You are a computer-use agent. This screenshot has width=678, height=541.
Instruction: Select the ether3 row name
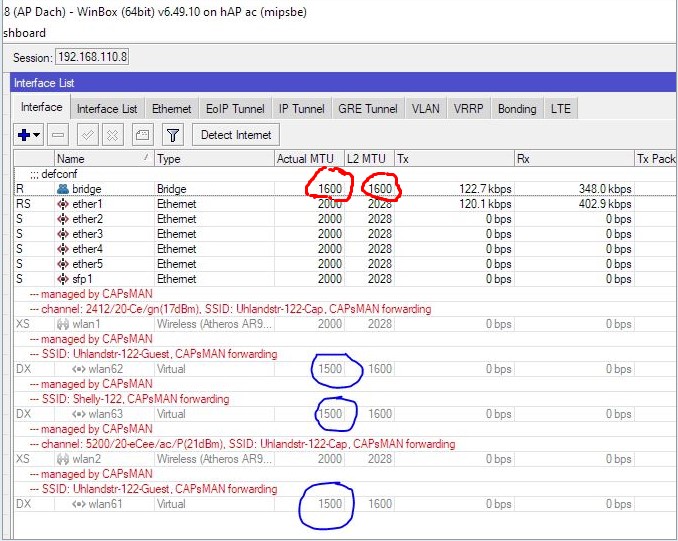(x=87, y=234)
